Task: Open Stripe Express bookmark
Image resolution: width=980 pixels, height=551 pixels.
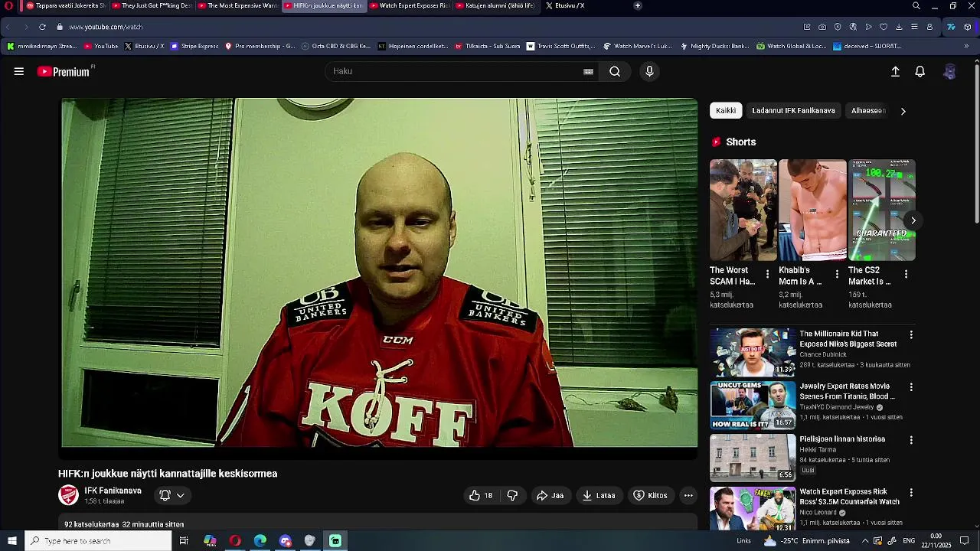Action: [x=194, y=46]
